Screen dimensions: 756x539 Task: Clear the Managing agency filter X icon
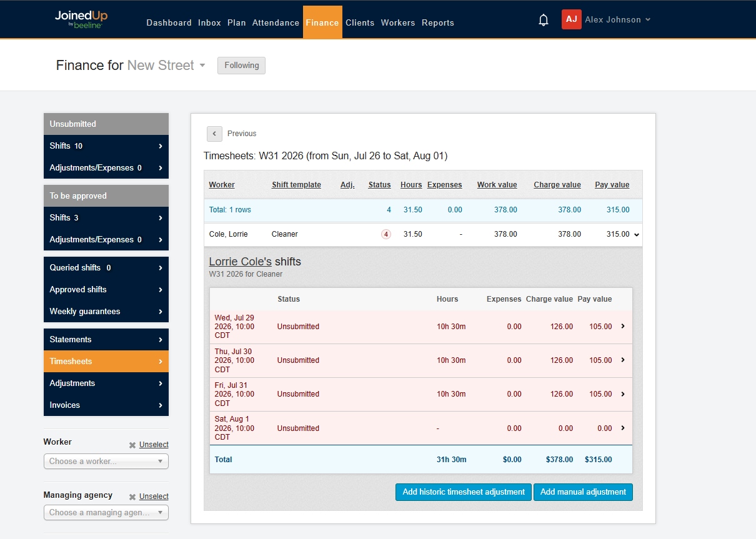(x=132, y=497)
